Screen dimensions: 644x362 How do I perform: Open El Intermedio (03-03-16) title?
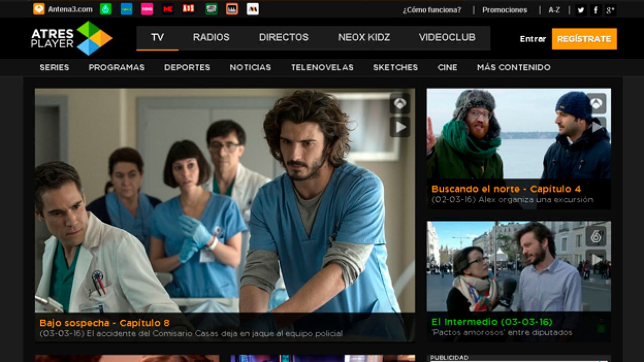point(492,322)
